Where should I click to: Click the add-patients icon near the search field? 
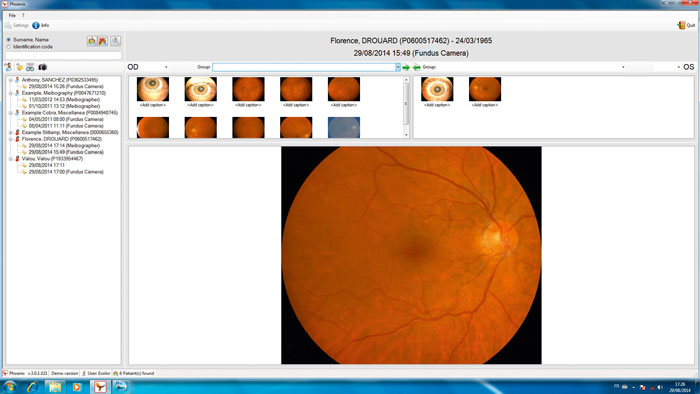click(92, 41)
